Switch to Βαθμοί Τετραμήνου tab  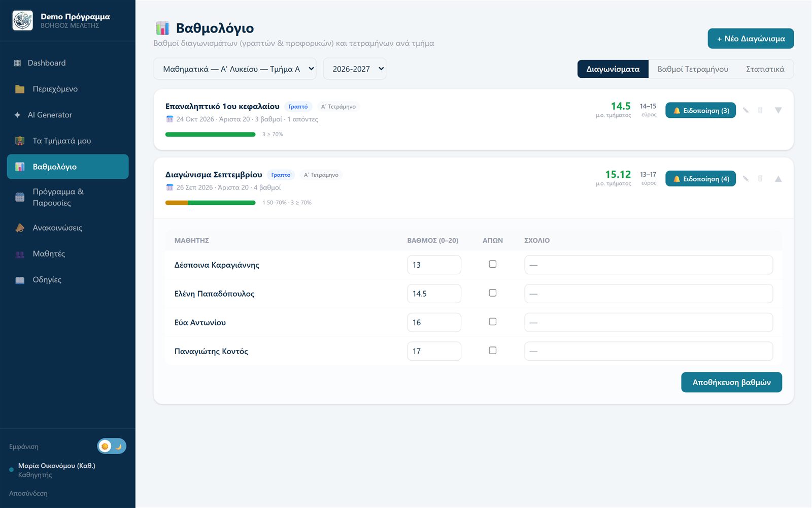click(693, 69)
